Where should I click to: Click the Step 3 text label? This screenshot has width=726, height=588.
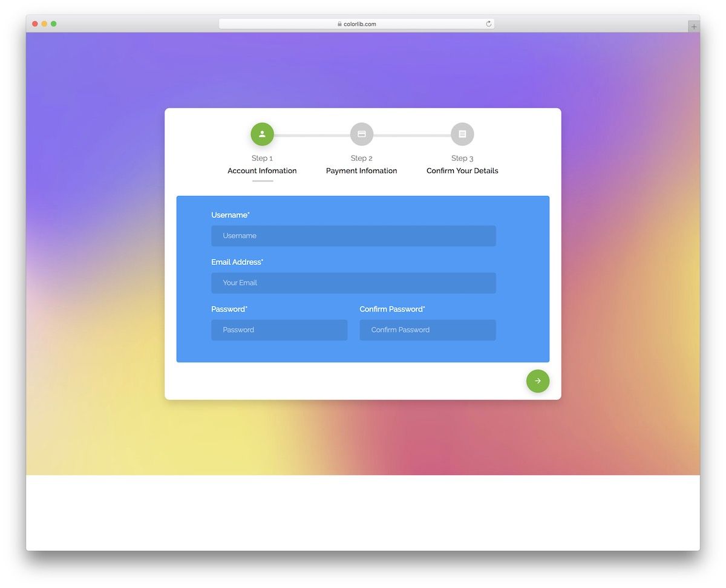click(462, 158)
